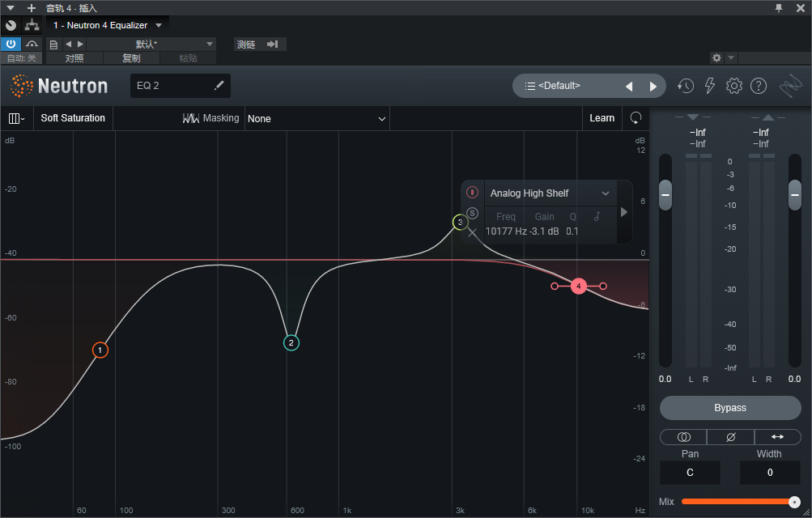Toggle the plugin power button
The image size is (812, 518).
pos(11,44)
